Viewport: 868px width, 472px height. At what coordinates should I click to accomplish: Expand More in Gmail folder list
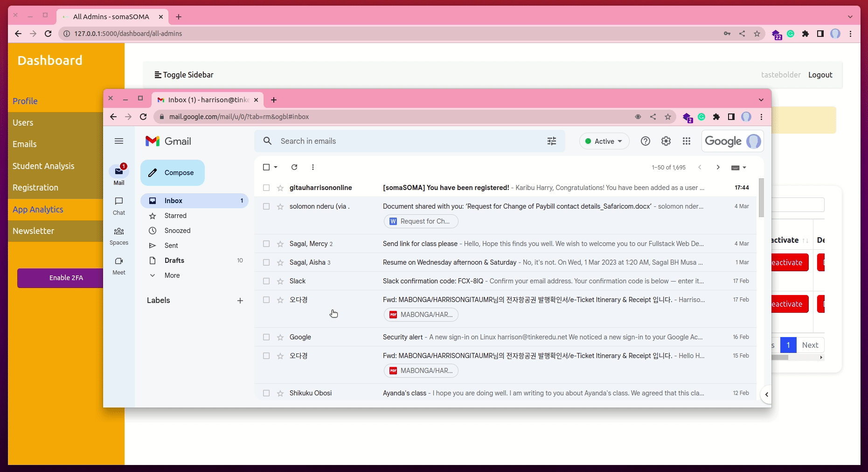[x=172, y=275]
